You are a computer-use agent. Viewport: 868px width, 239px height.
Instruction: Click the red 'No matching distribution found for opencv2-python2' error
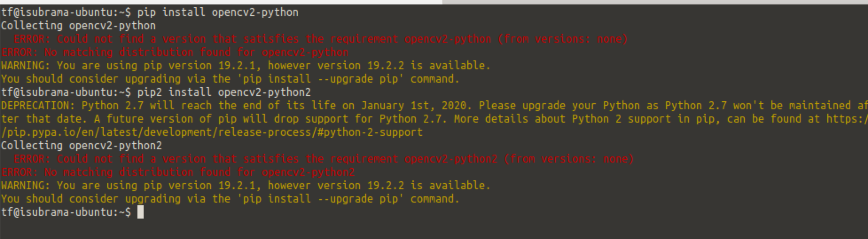pyautogui.click(x=178, y=172)
